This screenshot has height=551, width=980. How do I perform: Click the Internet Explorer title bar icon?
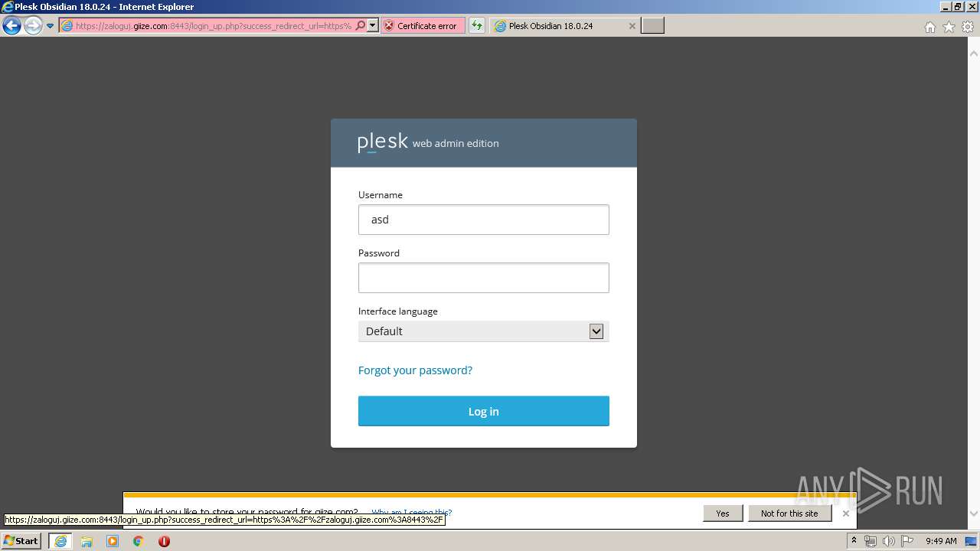pos(8,7)
